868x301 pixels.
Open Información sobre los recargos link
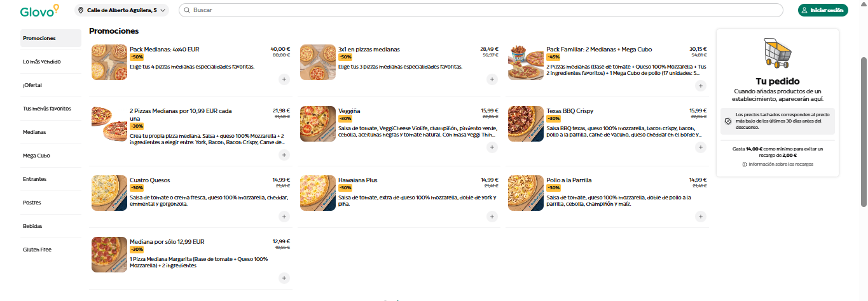click(777, 164)
